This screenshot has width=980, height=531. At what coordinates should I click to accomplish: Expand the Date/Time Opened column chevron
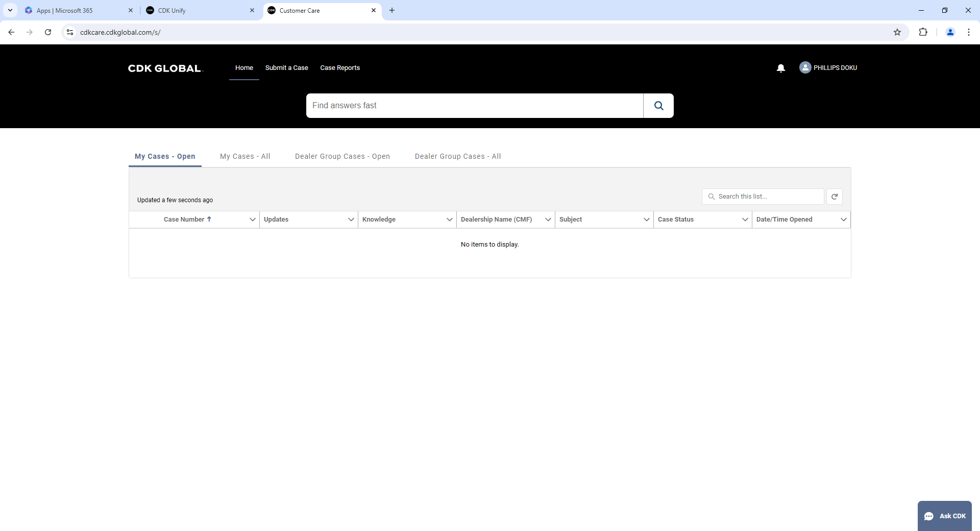(x=843, y=220)
